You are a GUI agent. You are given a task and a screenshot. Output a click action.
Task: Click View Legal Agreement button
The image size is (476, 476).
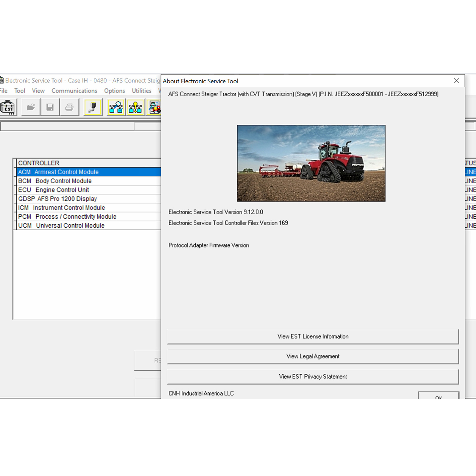click(313, 356)
